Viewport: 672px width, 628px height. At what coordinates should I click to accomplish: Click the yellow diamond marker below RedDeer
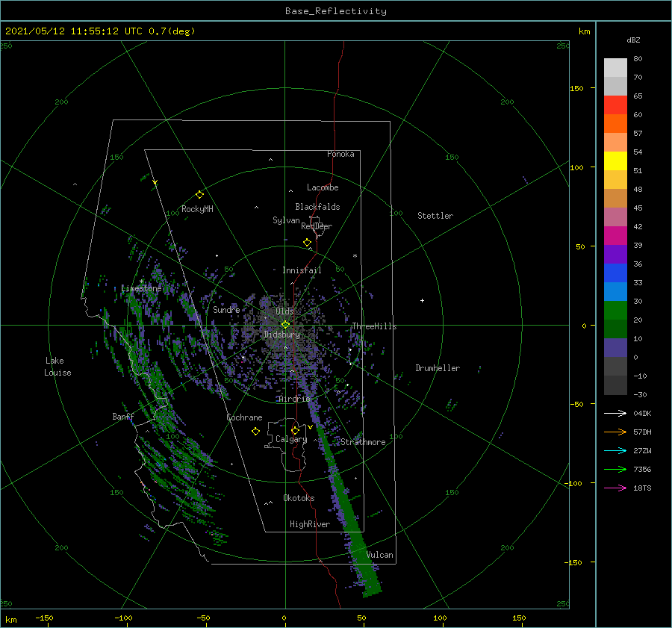tap(308, 243)
